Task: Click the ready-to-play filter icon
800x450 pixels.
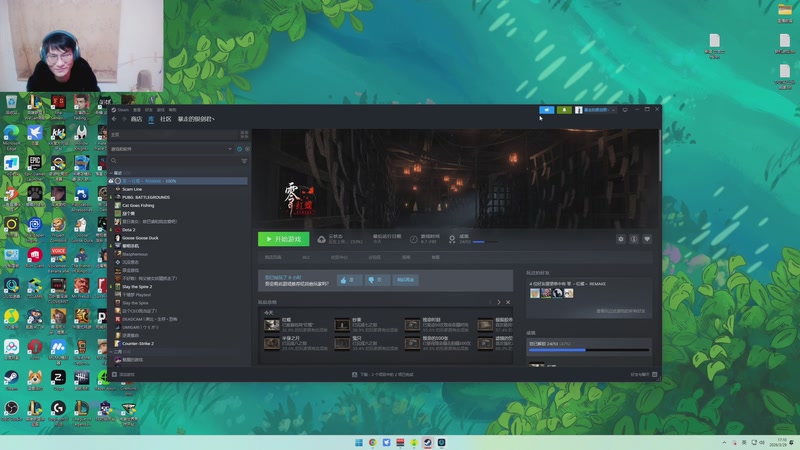Action: pyautogui.click(x=247, y=149)
